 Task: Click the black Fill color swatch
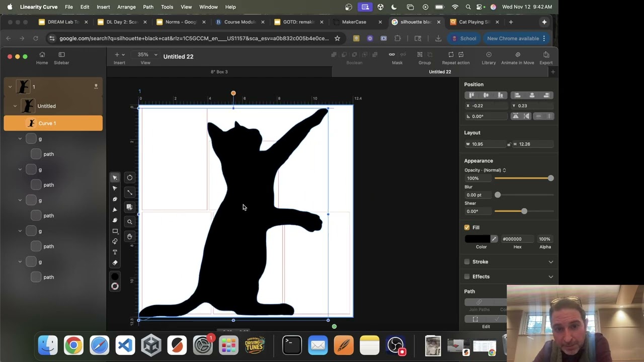(477, 239)
